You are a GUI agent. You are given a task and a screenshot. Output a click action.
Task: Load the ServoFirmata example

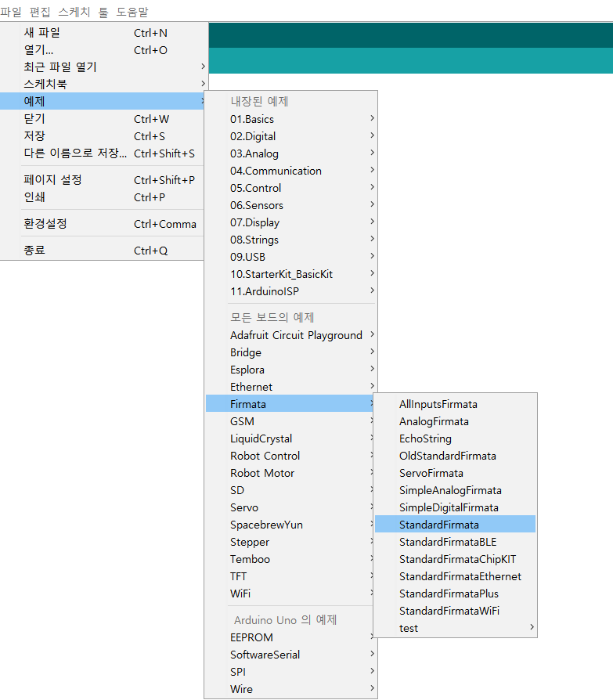[x=455, y=473]
